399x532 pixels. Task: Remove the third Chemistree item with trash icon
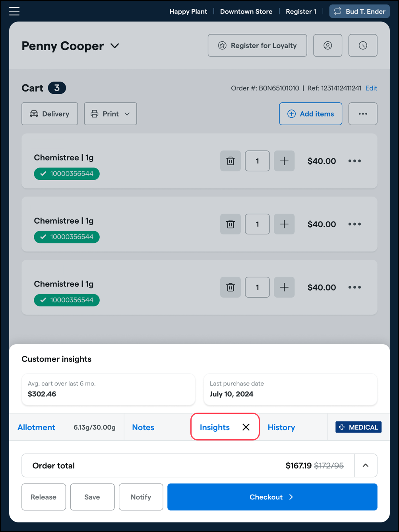(x=230, y=287)
